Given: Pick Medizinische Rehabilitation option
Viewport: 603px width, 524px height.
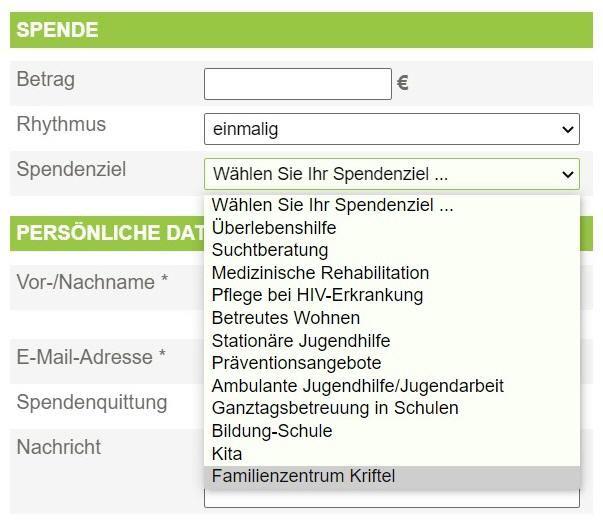Looking at the screenshot, I should click(x=320, y=273).
